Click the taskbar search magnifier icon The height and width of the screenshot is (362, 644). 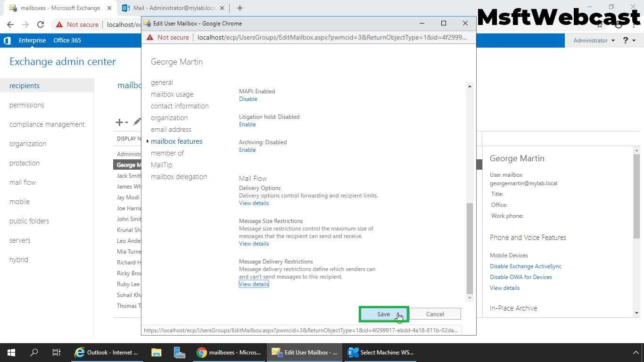click(34, 352)
